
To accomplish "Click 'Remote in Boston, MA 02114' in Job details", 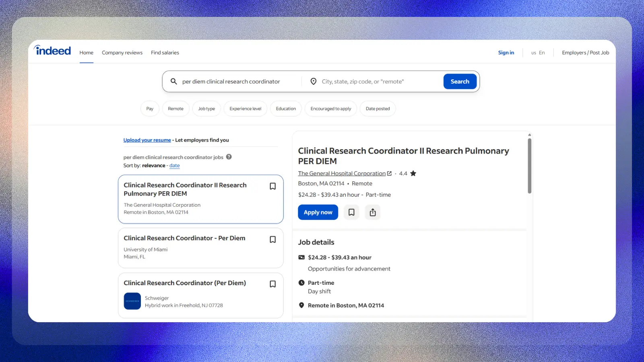I will [346, 305].
